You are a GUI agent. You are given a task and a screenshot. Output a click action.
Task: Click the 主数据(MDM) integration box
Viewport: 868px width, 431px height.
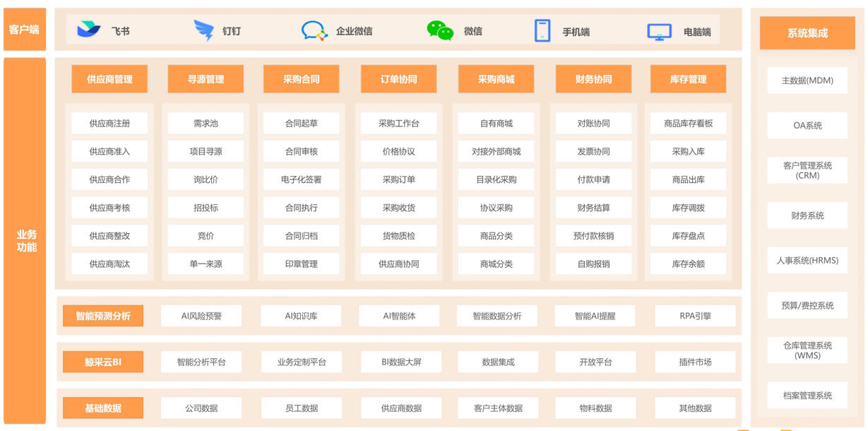[x=807, y=81]
